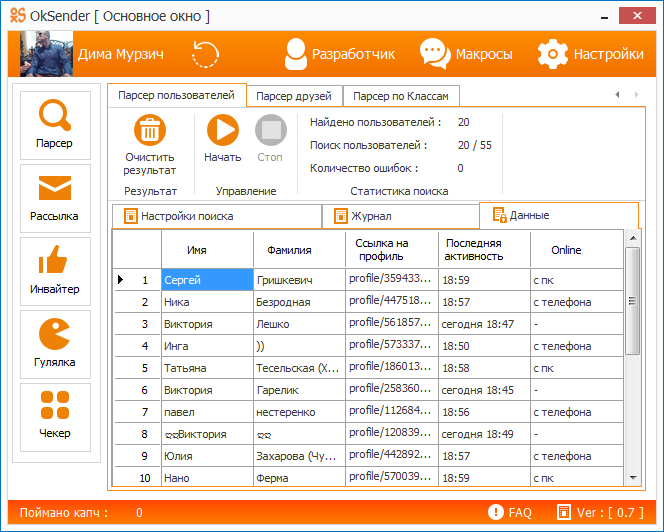Click the profile/570039... link cell
The height and width of the screenshot is (532, 664).
pyautogui.click(x=392, y=477)
